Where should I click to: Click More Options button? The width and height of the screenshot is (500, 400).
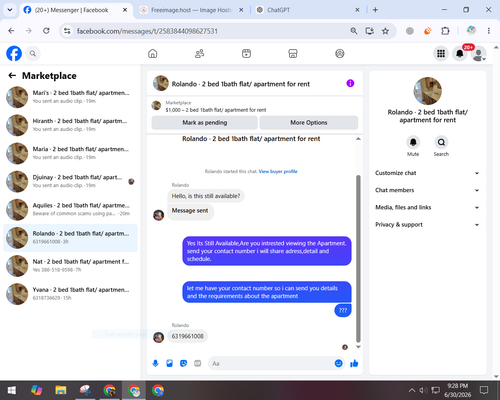click(x=309, y=123)
